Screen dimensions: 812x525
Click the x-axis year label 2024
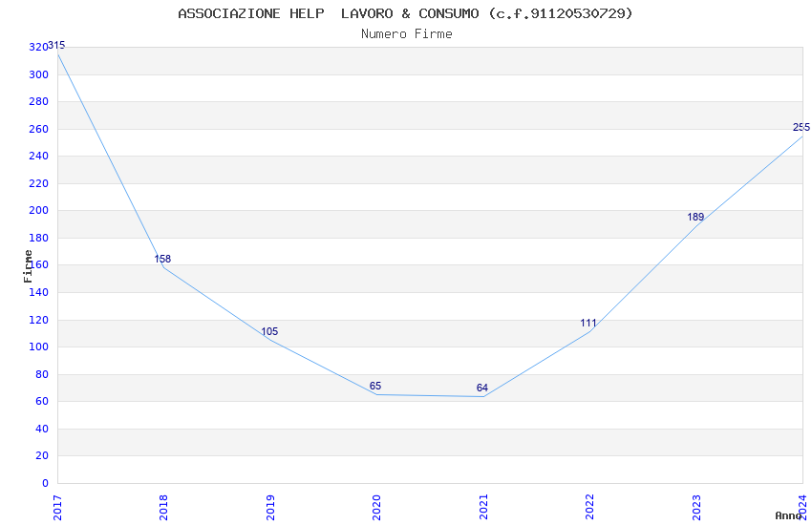point(803,508)
